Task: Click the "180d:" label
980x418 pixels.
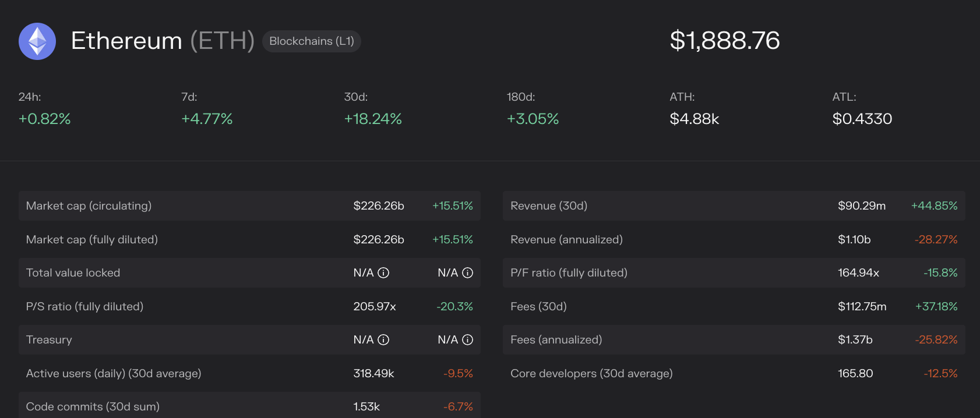Action: point(521,97)
